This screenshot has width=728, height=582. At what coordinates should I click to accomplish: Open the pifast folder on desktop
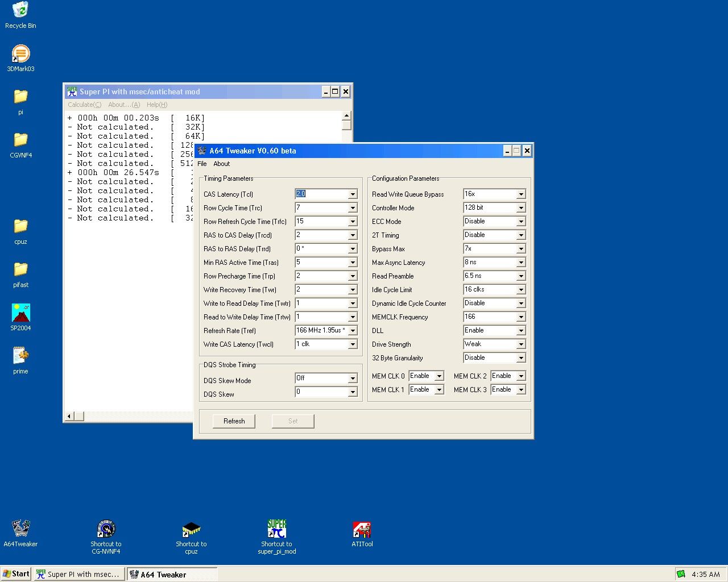(20, 269)
